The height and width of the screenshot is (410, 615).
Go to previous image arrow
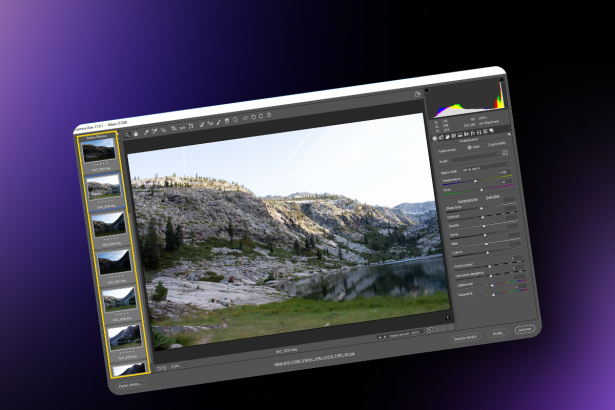click(x=380, y=337)
